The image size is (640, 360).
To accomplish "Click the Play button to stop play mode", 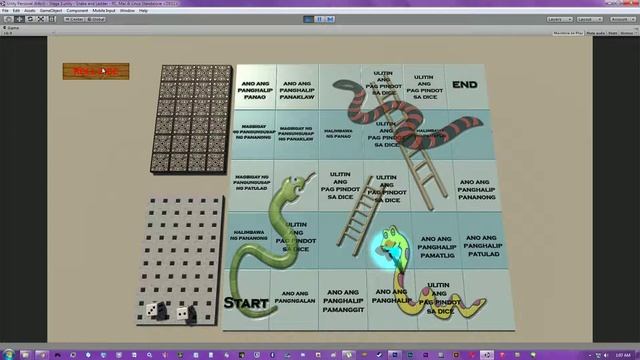I will click(309, 19).
